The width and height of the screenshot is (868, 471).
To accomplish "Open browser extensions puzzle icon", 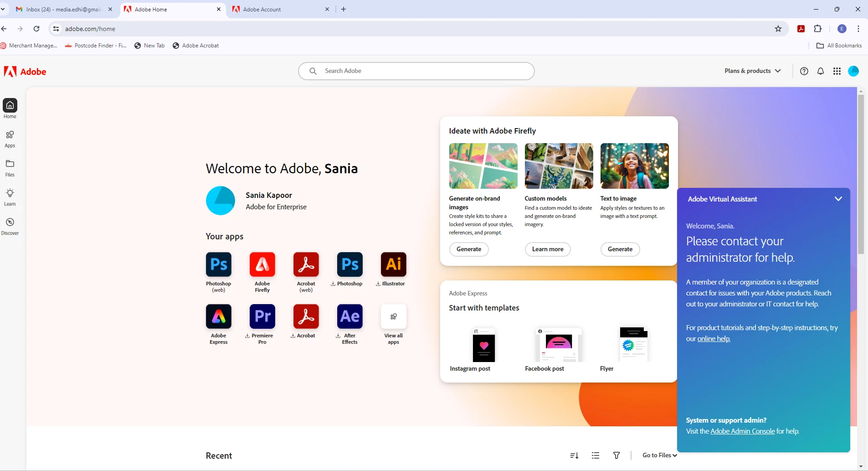I will [x=818, y=29].
